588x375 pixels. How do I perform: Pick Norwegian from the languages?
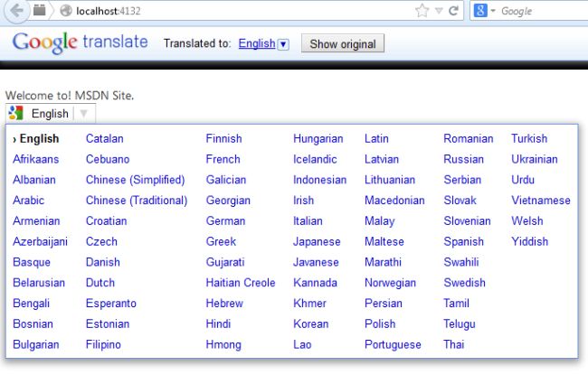coord(391,283)
